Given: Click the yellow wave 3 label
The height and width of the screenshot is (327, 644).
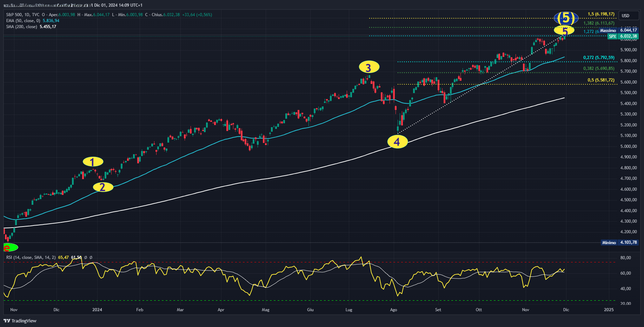Looking at the screenshot, I should coord(369,67).
